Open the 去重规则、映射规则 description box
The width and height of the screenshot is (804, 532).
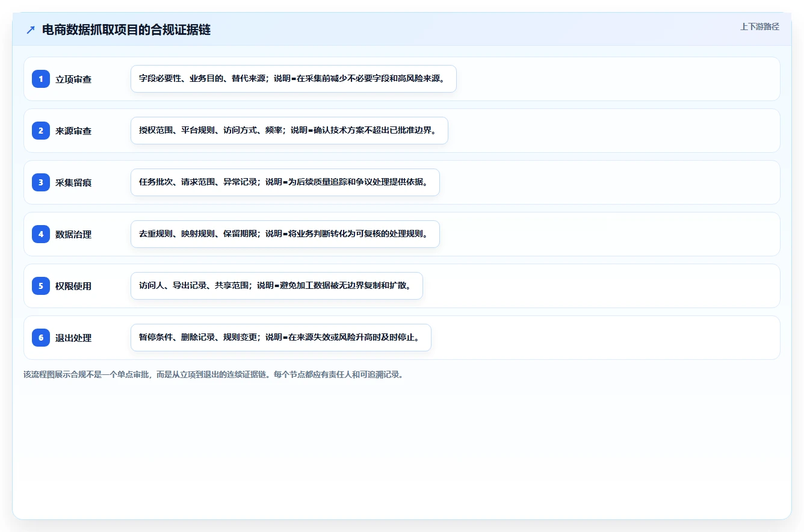(285, 234)
